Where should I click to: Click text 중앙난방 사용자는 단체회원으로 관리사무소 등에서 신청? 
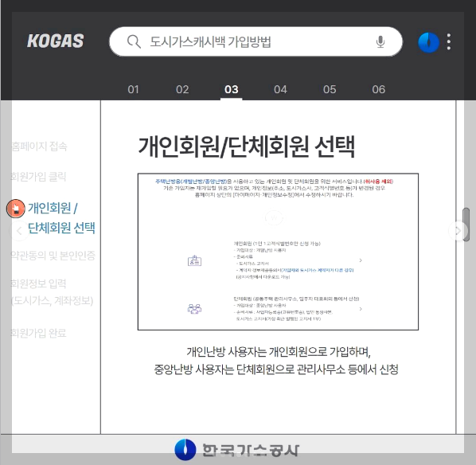coord(276,369)
